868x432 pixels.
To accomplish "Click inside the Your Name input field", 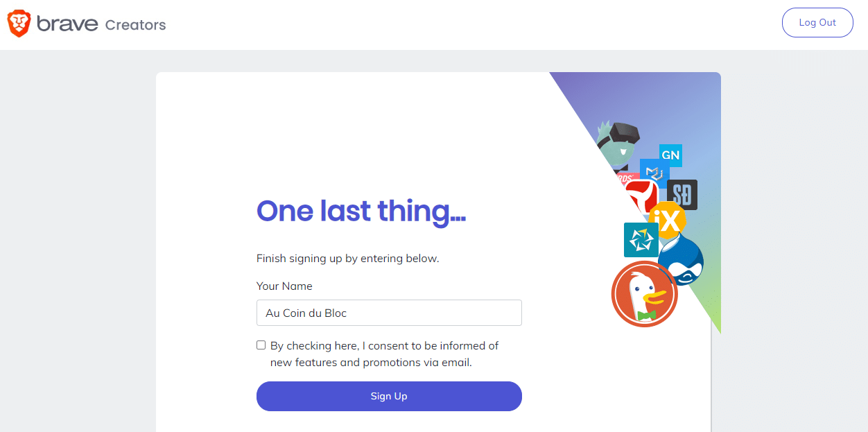I will click(389, 313).
